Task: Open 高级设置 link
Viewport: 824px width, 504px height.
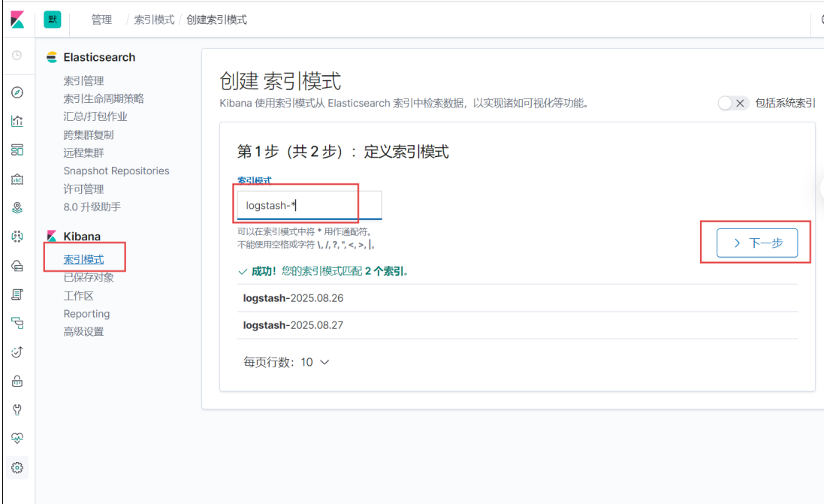Action: coord(83,332)
